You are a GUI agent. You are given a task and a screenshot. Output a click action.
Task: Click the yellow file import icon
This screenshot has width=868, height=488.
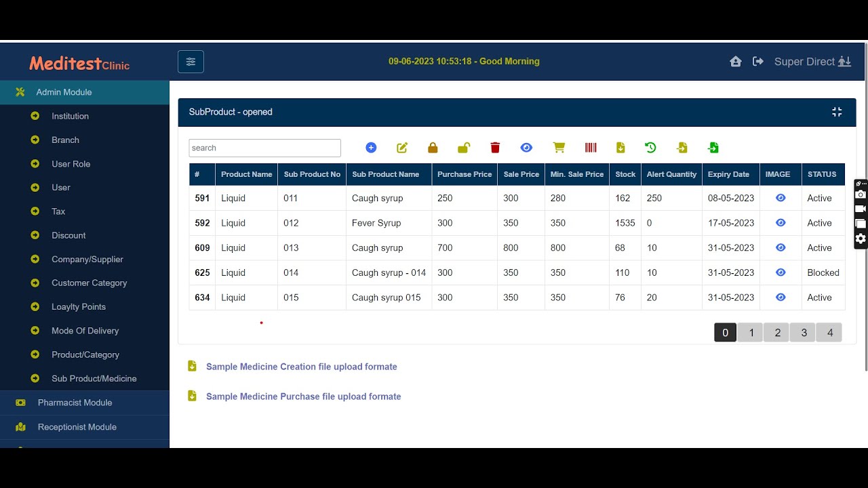click(682, 148)
